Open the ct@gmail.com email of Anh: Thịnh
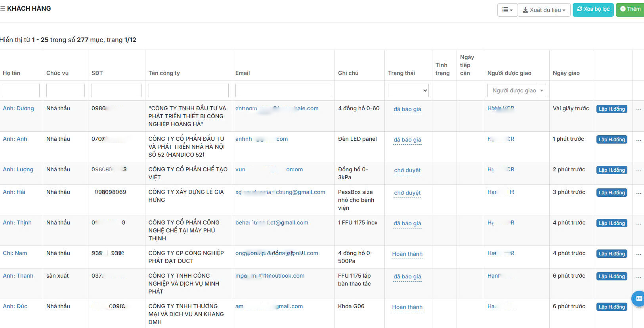This screenshot has height=328, width=644. click(272, 223)
